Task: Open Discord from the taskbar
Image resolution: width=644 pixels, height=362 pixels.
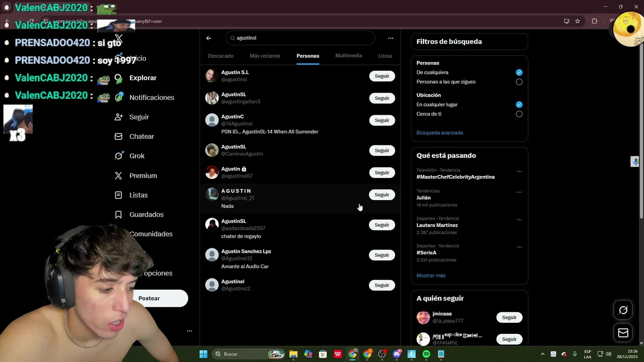Action: pyautogui.click(x=397, y=354)
